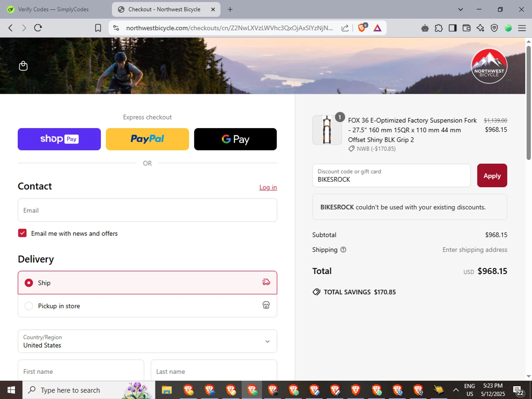Click the share page icon
Screen dimensions: 532x399
coord(345,28)
